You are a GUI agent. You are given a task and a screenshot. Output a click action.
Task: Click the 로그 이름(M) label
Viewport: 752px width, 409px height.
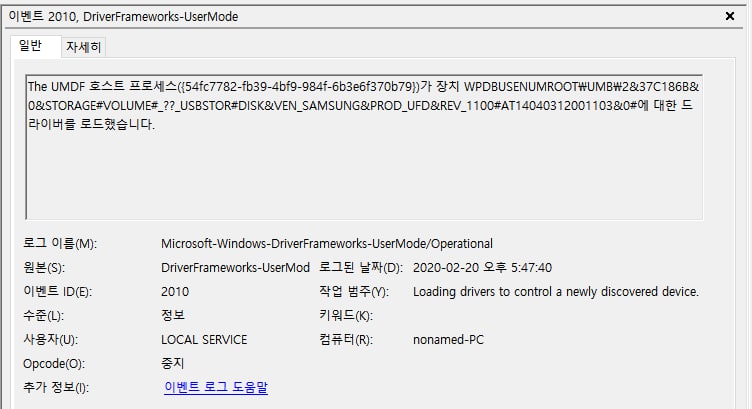click(x=60, y=244)
